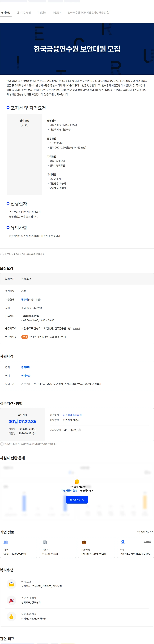The width and height of the screenshot is (154, 644).
Task: Click the 문의 link for wrong info
Action: click(35, 254)
